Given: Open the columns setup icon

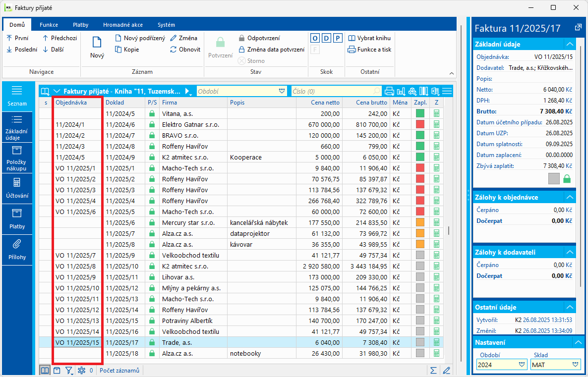Looking at the screenshot, I should [x=424, y=91].
